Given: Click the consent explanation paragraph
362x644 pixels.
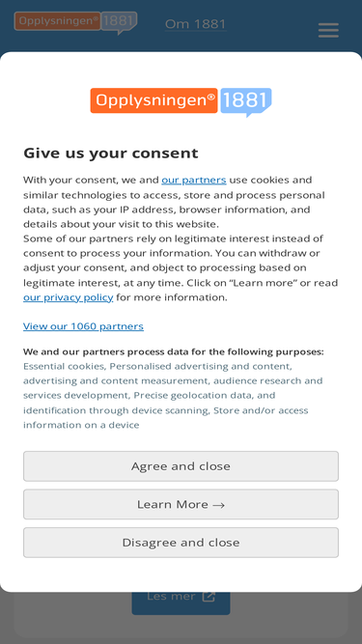Looking at the screenshot, I should coord(181,238).
